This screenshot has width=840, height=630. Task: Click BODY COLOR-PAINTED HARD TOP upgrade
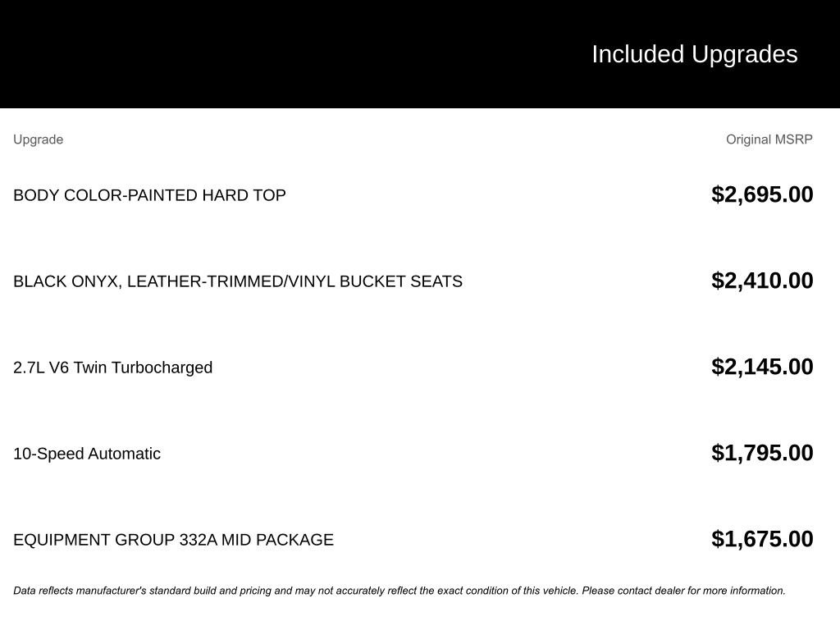(149, 195)
